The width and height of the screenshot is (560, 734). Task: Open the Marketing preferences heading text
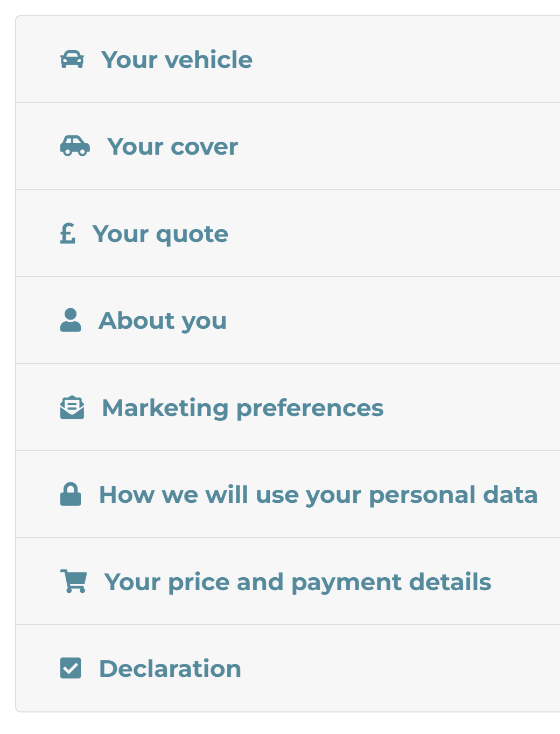point(242,408)
